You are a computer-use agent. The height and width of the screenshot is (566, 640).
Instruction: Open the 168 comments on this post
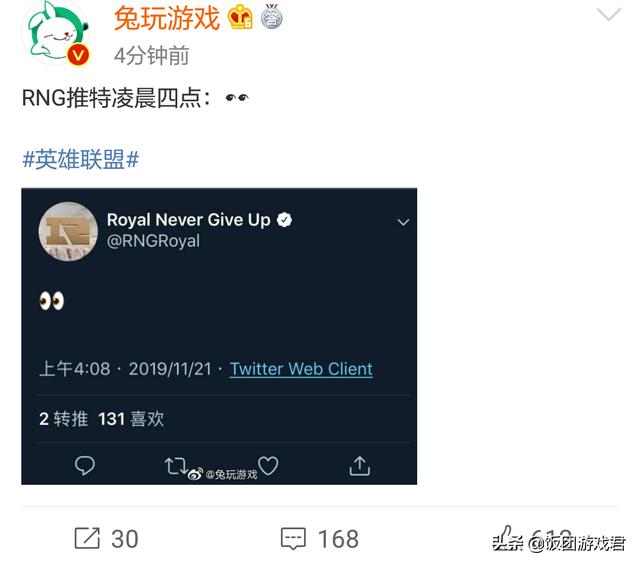point(320,538)
